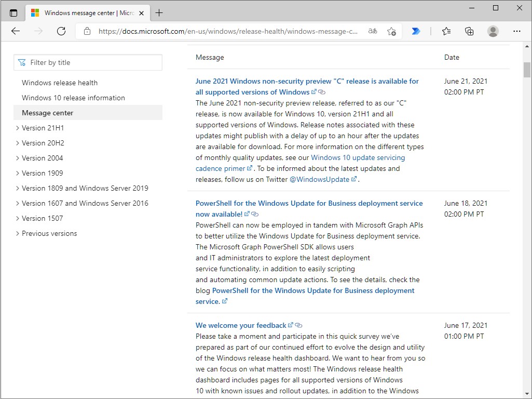Translate this page
The image size is (532, 399).
372,31
